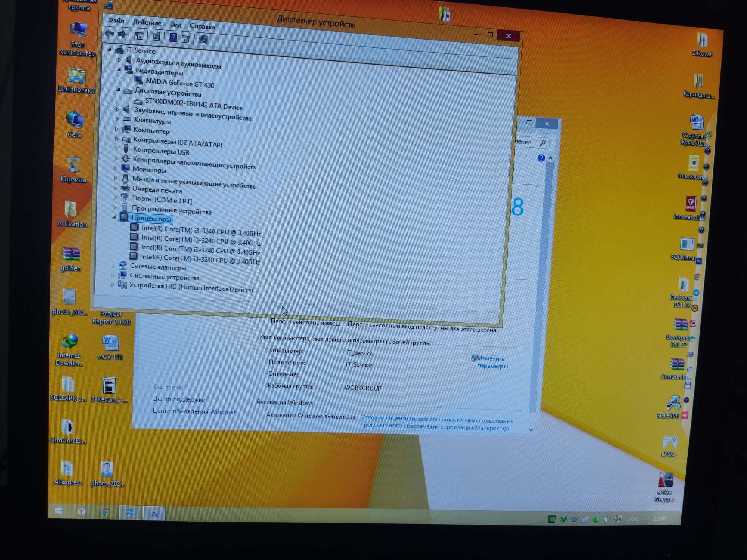Click the РУС language indicator
The image size is (747, 560).
coord(633,519)
